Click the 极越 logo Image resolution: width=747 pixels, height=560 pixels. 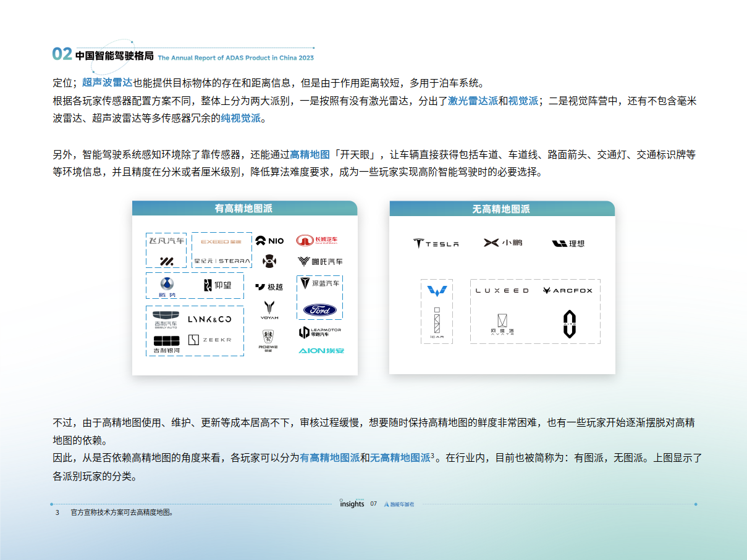click(269, 287)
